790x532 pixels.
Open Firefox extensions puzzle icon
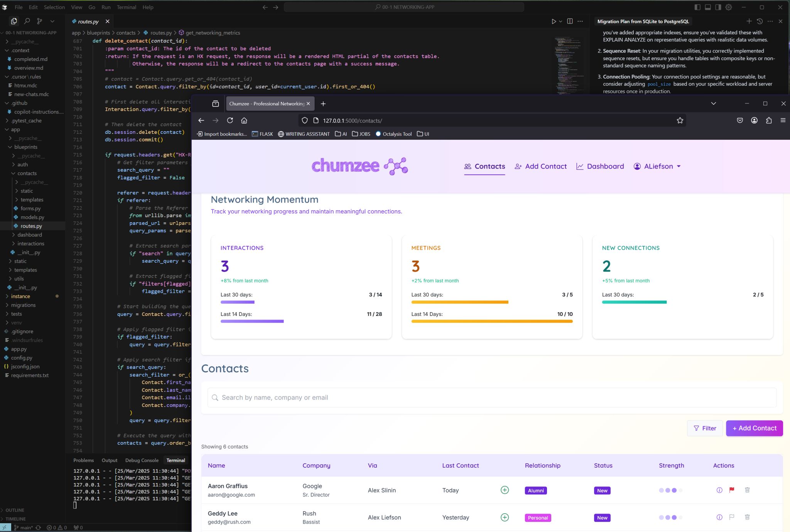click(769, 120)
